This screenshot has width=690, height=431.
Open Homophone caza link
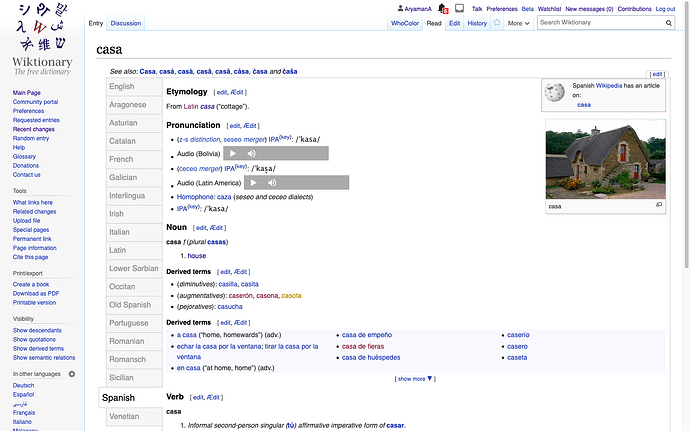[224, 197]
